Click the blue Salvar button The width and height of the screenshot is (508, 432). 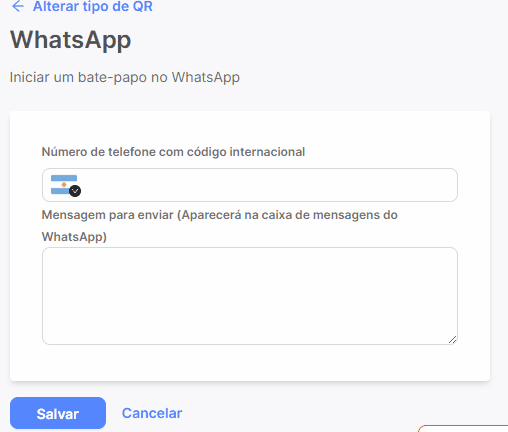(58, 413)
